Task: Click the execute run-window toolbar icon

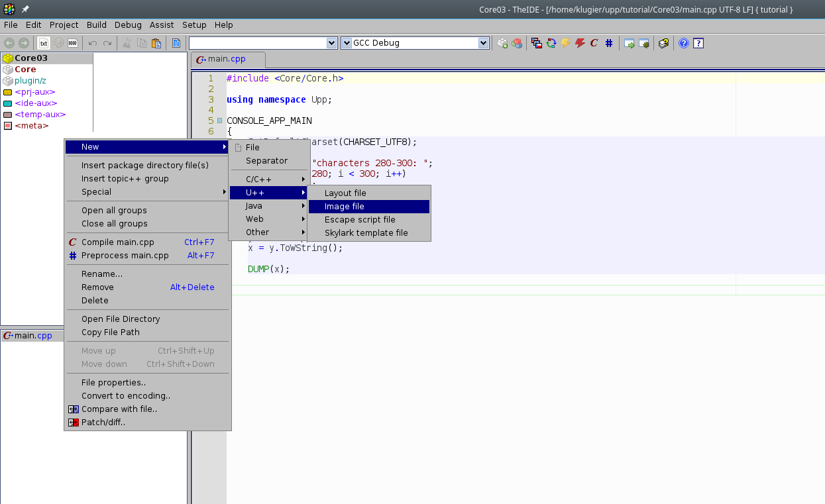Action: pos(629,43)
